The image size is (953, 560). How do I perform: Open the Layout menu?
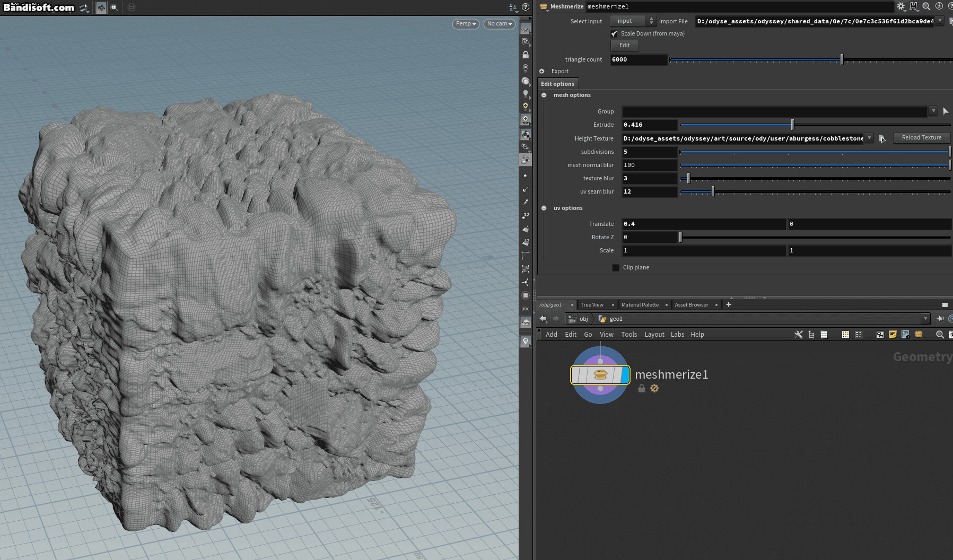(x=654, y=335)
